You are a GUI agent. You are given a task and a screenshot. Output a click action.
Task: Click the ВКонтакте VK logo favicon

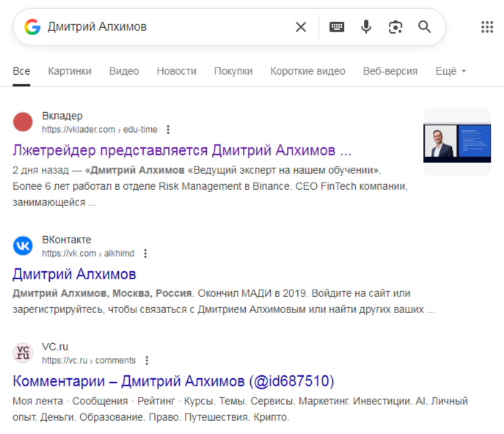tap(23, 246)
